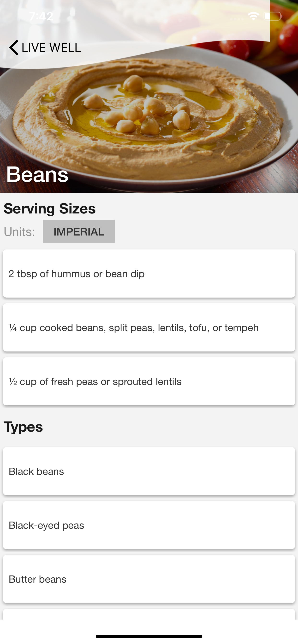Open the Black beans item

149,471
